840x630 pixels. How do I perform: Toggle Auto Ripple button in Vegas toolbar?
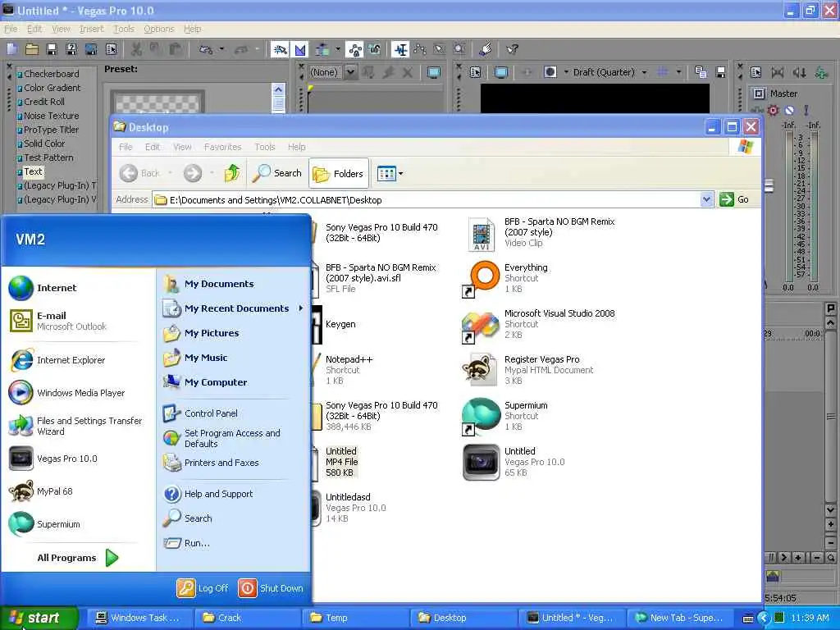pos(322,50)
